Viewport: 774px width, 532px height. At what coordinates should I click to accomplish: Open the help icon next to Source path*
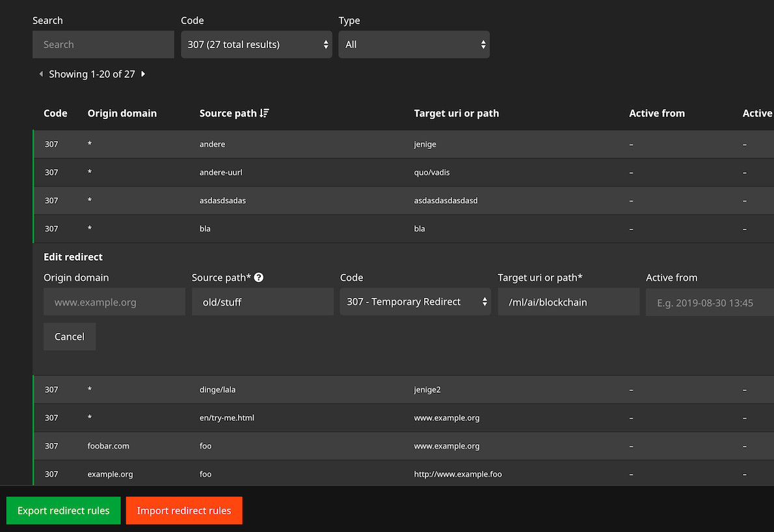coord(259,277)
